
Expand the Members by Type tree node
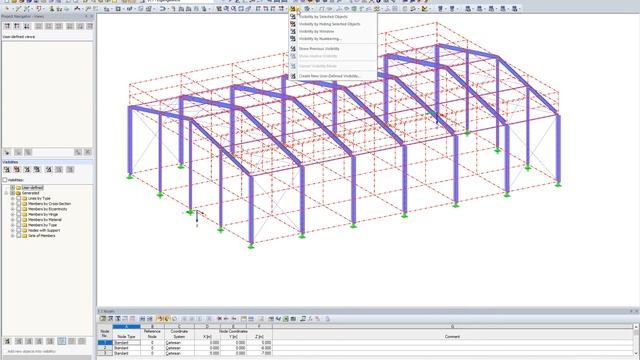[13, 225]
